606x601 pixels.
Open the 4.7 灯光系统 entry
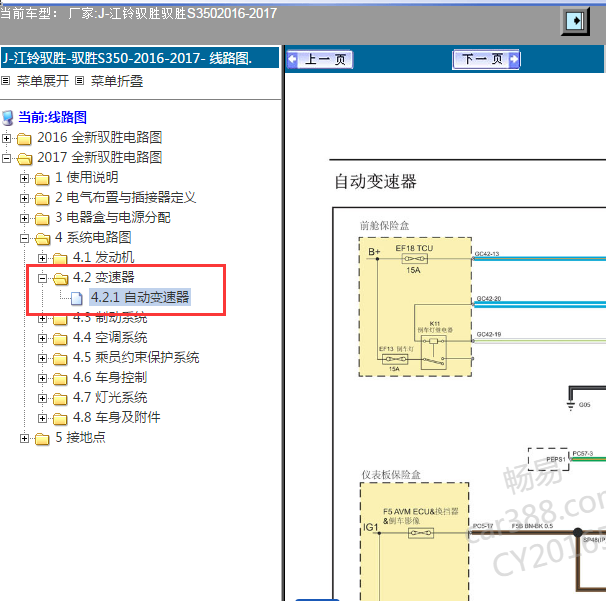110,398
